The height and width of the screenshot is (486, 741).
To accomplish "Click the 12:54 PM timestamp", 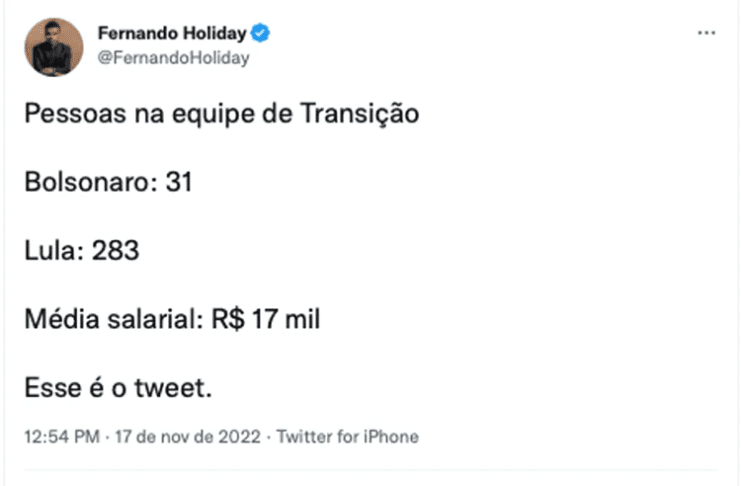I will pos(62,436).
